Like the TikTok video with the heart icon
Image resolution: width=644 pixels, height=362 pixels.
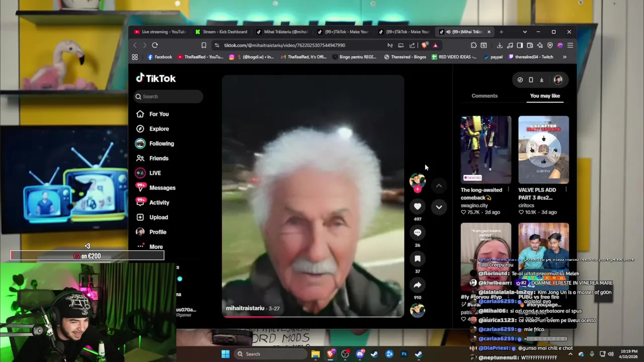(417, 206)
